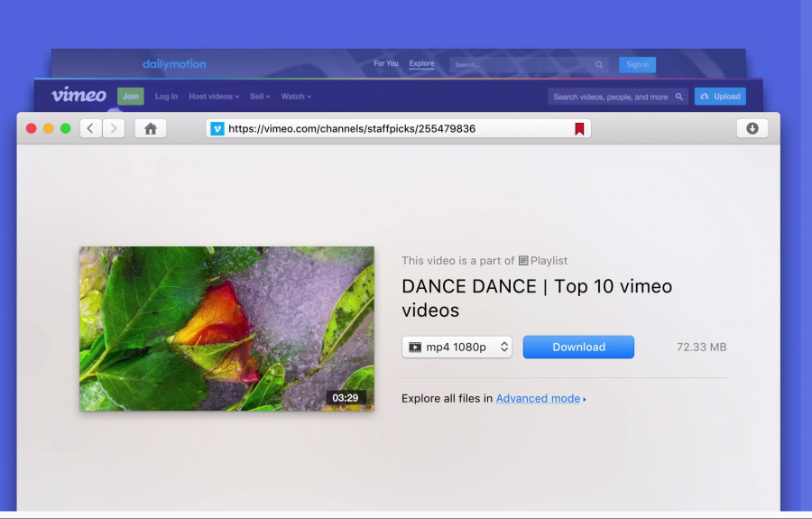Open the mp4 1080p format dropdown
The width and height of the screenshot is (812, 519).
click(457, 347)
